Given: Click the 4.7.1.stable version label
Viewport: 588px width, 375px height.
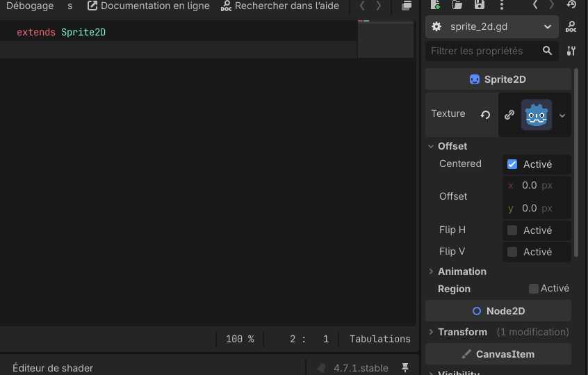Looking at the screenshot, I should (x=361, y=368).
